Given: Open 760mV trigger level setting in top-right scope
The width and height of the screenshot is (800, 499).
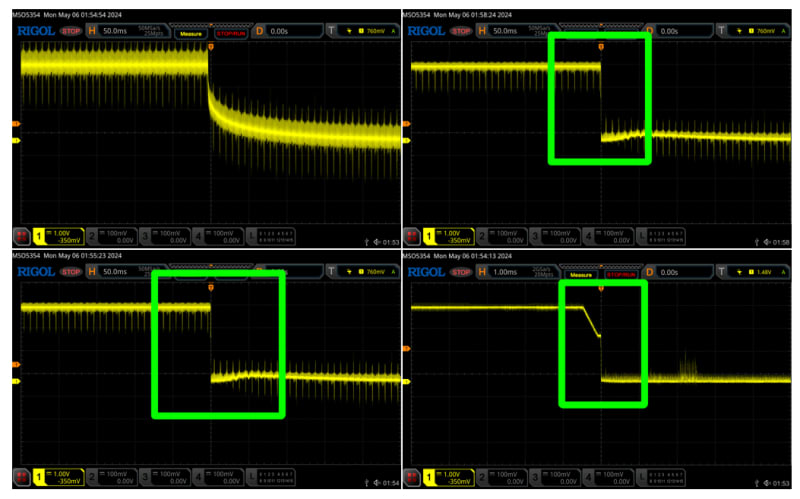Looking at the screenshot, I should [766, 32].
